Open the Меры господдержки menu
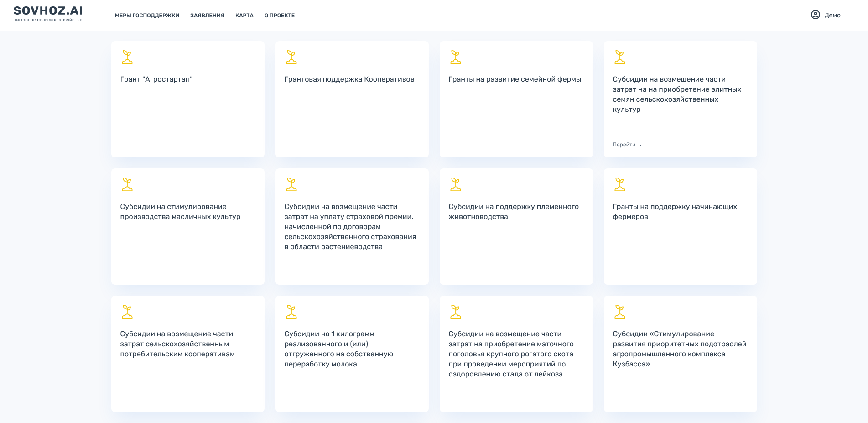The width and height of the screenshot is (868, 423). click(147, 16)
